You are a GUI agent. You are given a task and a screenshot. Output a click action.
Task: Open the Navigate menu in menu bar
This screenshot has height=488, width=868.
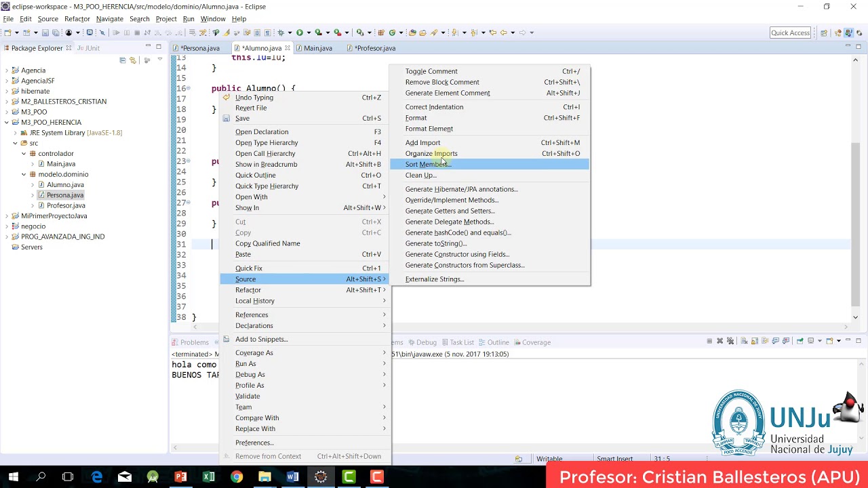[110, 19]
